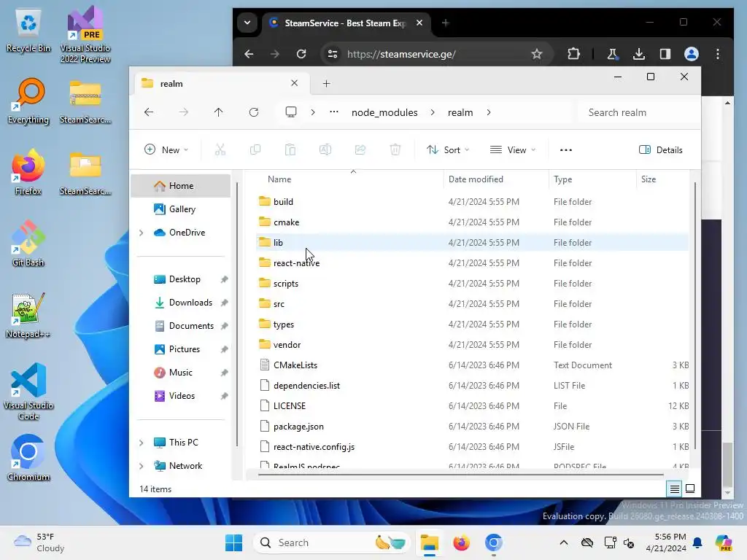Select the react-native folder row
747x560 pixels.
point(472,262)
